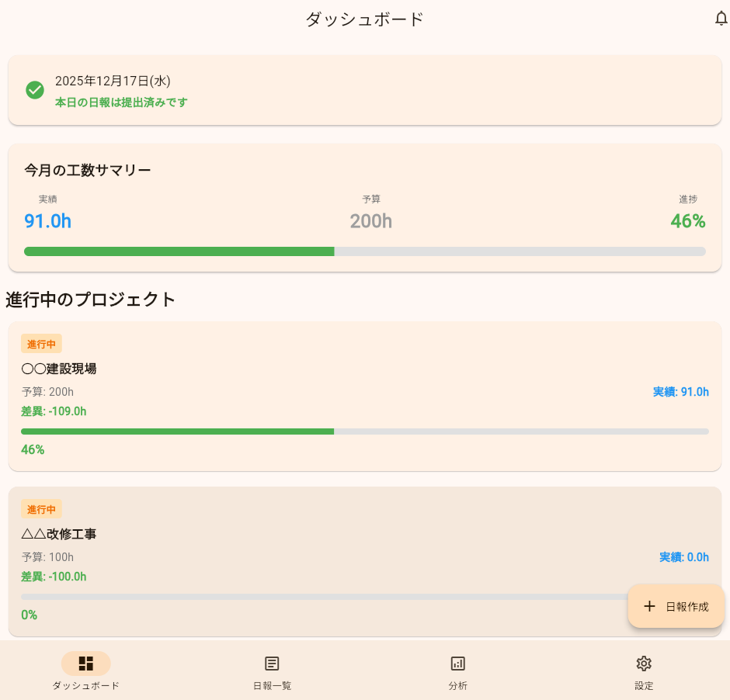Open the 日報一覧 list icon
Viewport: 730px width, 700px height.
[x=272, y=664]
